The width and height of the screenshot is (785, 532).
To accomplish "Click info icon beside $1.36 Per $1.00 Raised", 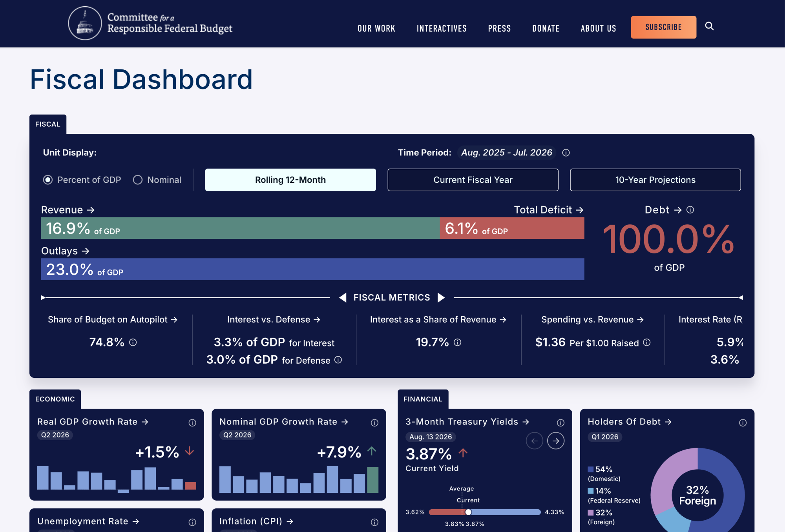I will (x=647, y=343).
